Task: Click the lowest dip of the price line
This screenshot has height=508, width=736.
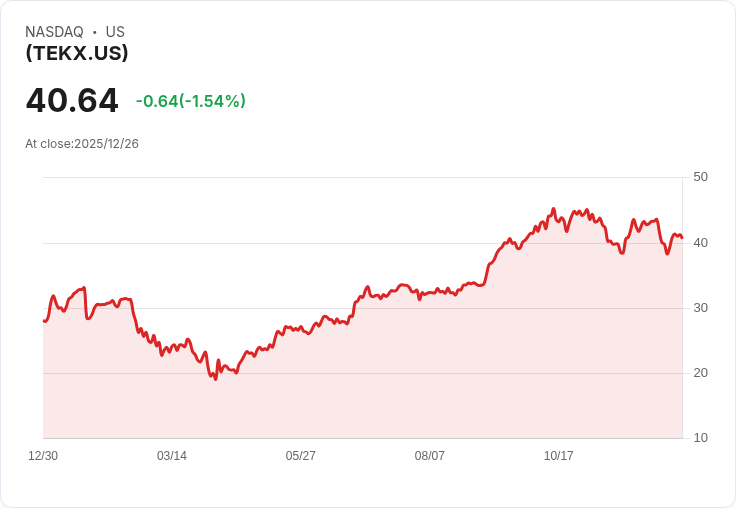Action: tap(215, 379)
